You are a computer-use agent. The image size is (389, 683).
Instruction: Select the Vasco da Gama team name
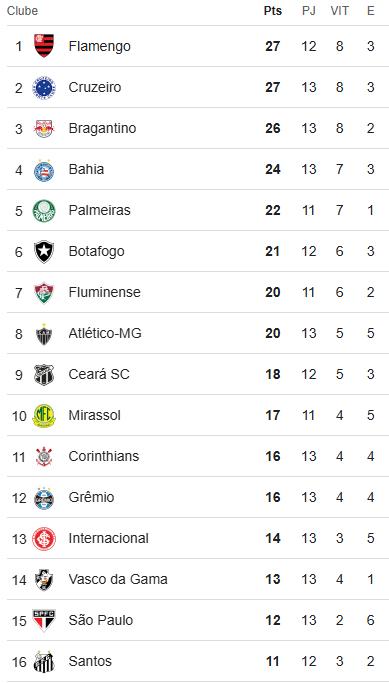118,579
